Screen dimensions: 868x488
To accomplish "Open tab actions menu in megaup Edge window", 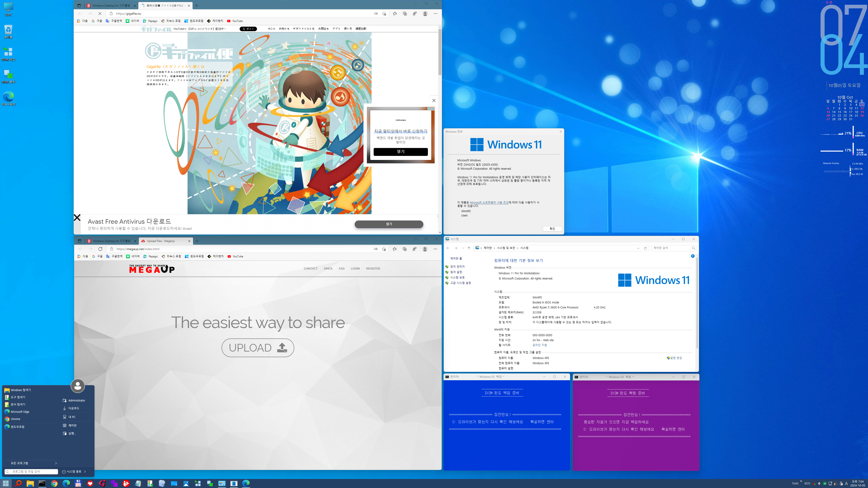I will [x=79, y=241].
